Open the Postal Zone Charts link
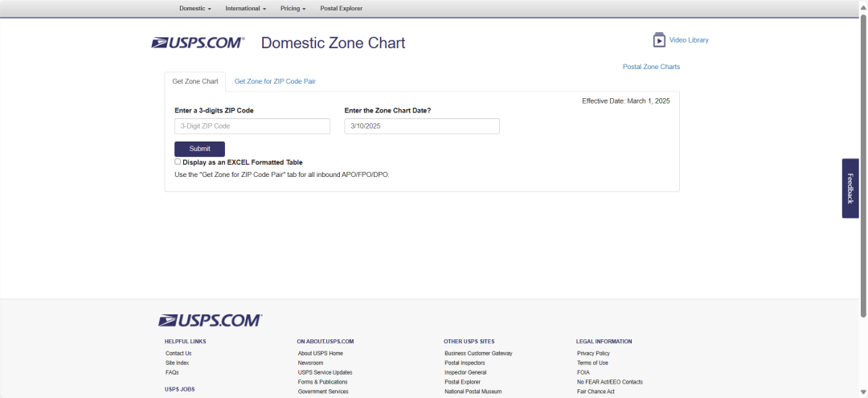The width and height of the screenshot is (868, 398). coord(651,67)
